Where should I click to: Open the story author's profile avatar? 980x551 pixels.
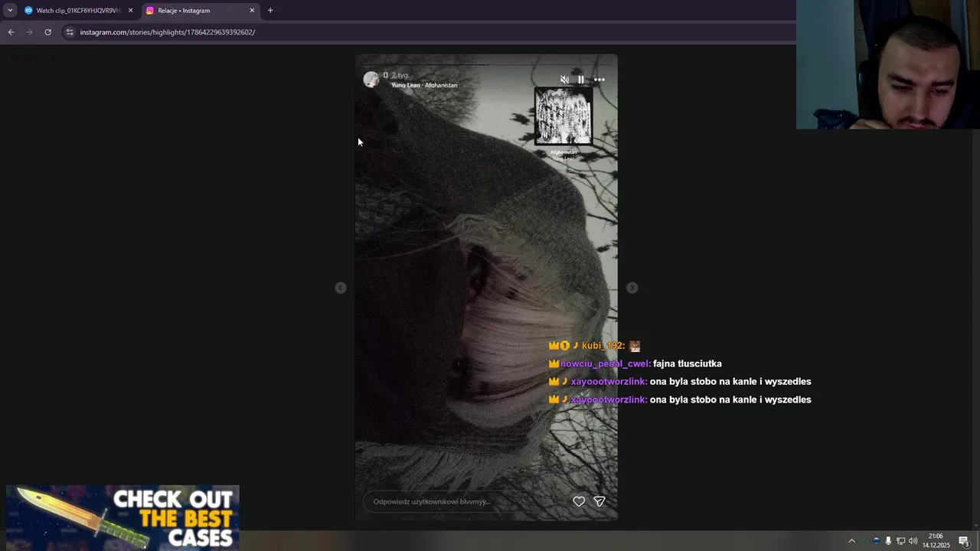(x=371, y=80)
